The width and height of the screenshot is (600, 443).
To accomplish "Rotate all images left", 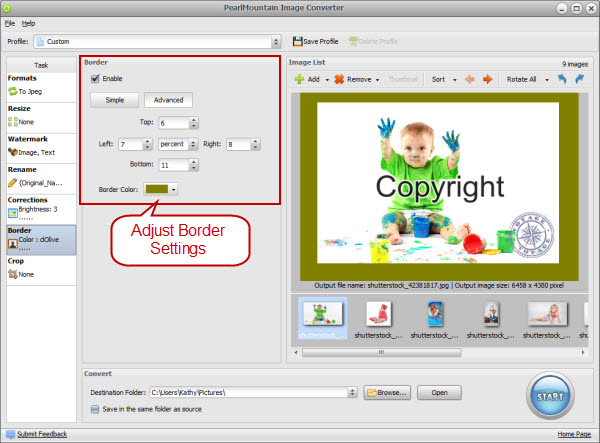I will tap(563, 79).
